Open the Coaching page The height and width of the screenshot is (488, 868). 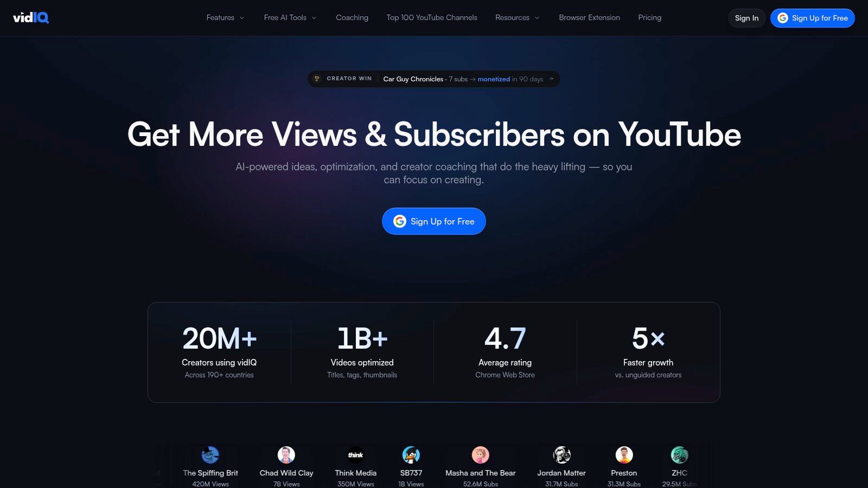[352, 18]
